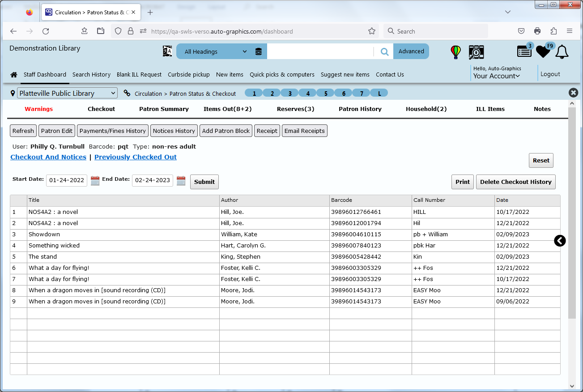583x392 pixels.
Task: Click the database stack icon beside All Headings
Action: tap(259, 51)
